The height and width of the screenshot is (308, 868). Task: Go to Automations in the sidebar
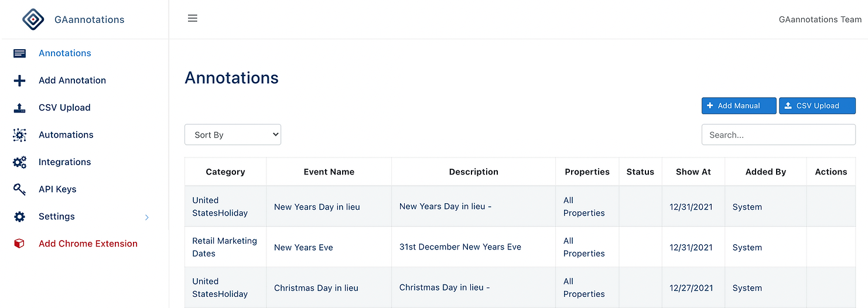click(x=66, y=135)
